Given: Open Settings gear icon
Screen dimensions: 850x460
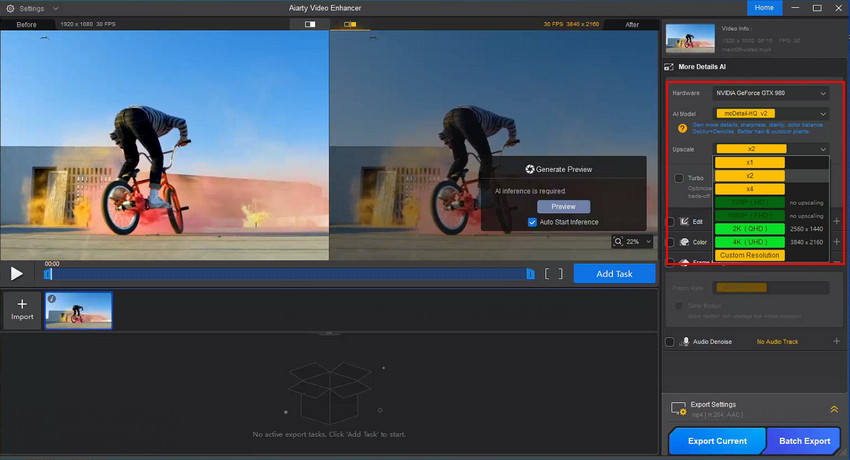Looking at the screenshot, I should click(10, 8).
